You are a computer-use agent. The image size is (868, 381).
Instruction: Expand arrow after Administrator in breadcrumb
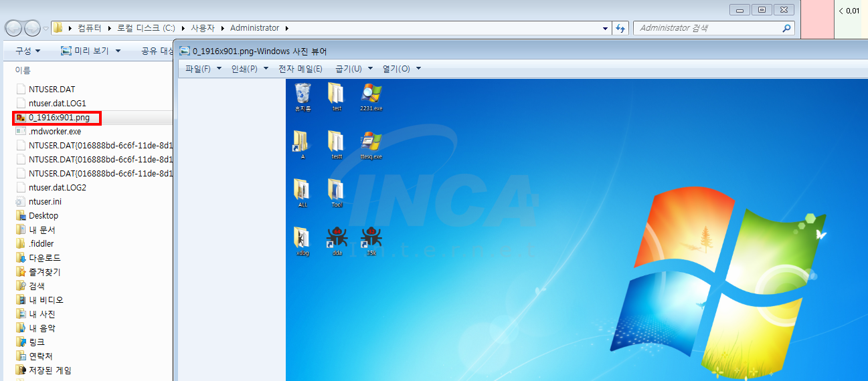(x=287, y=28)
